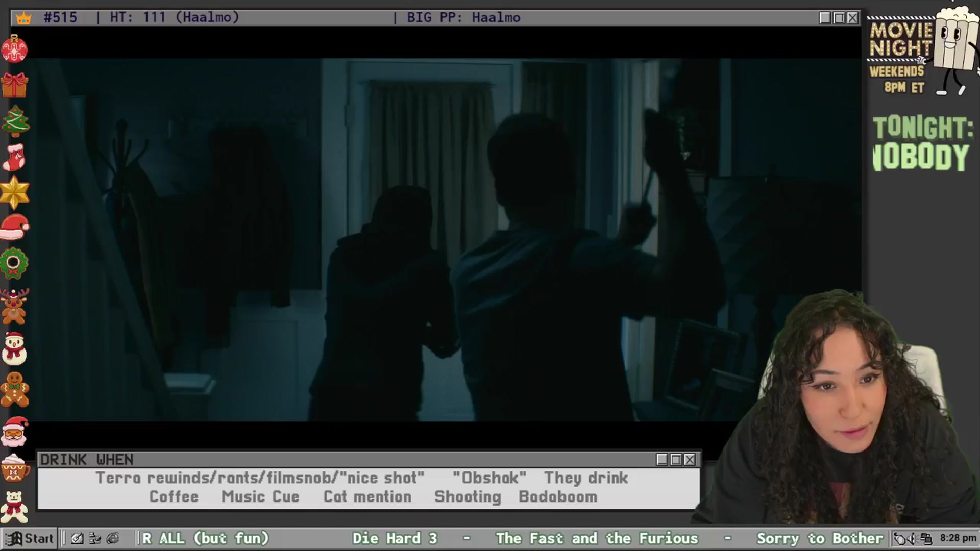
Task: Click the first system tray icon
Action: 900,538
